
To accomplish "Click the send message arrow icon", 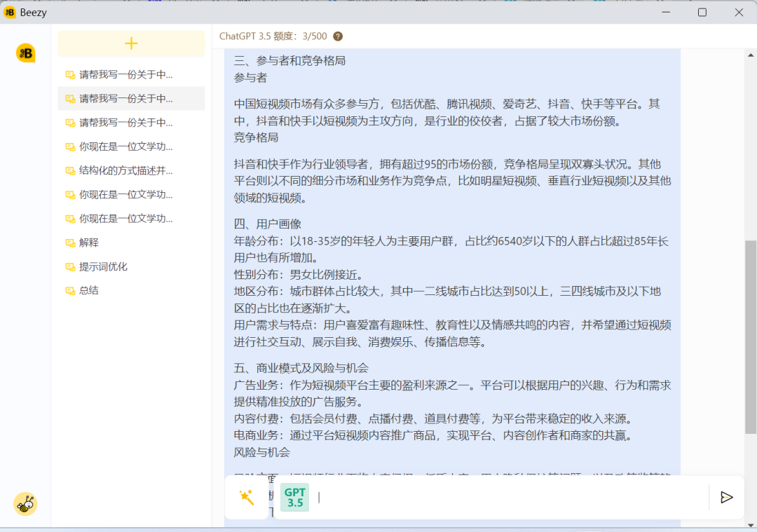I will pyautogui.click(x=727, y=497).
